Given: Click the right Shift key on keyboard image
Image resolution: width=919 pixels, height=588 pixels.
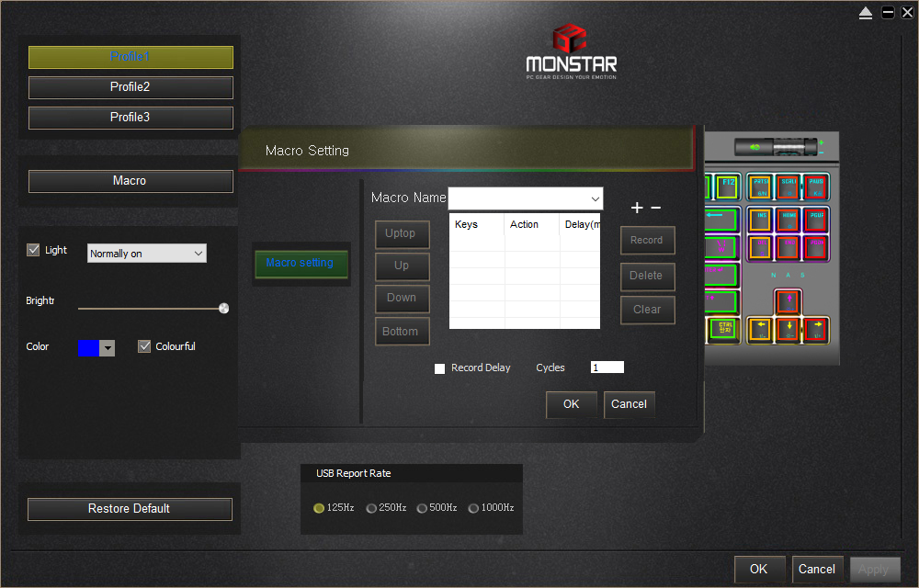Looking at the screenshot, I should pos(720,302).
